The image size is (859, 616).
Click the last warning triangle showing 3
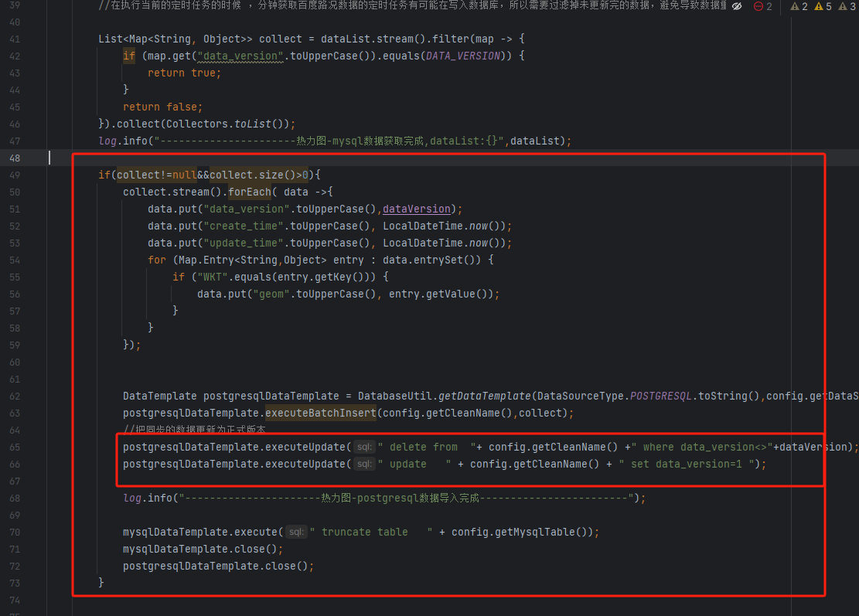point(847,6)
